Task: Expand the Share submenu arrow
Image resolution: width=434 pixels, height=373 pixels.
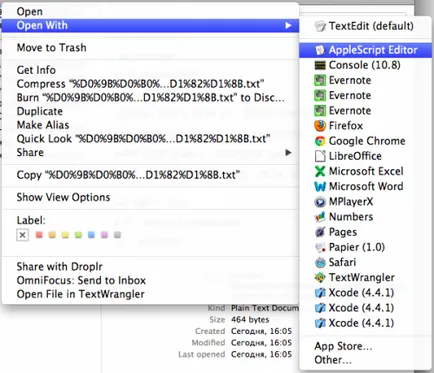Action: [288, 153]
